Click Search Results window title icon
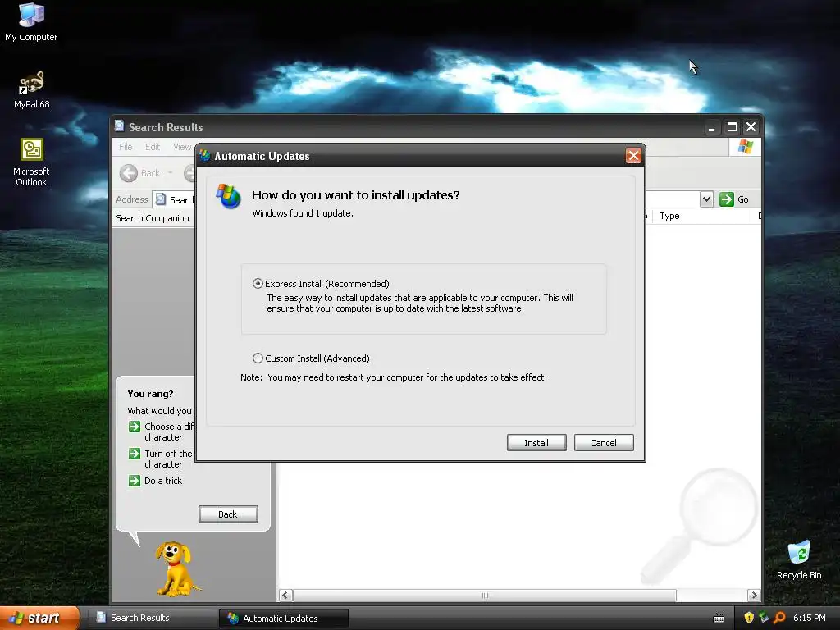This screenshot has height=630, width=840. [x=120, y=126]
